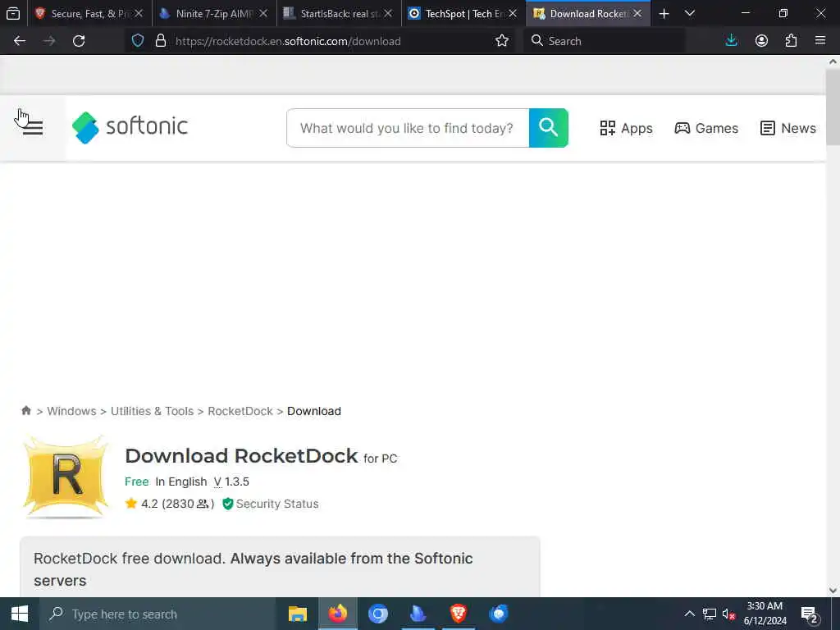Click the taskbar clock showing 3:30 AM

point(765,614)
